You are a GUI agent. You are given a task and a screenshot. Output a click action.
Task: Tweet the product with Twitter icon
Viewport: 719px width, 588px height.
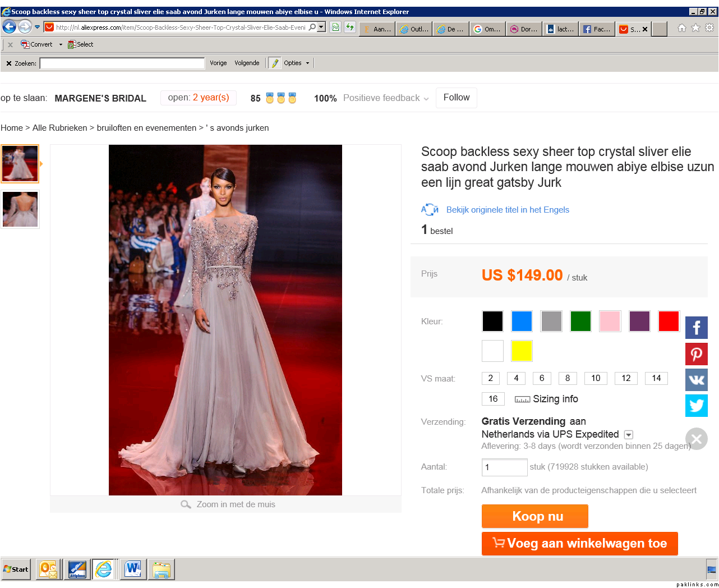click(x=696, y=406)
